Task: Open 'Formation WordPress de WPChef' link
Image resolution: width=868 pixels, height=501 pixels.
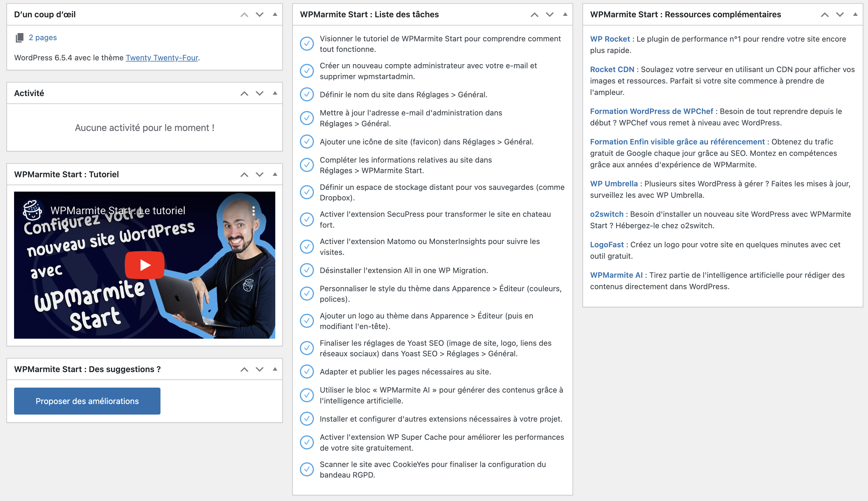Action: 651,111
